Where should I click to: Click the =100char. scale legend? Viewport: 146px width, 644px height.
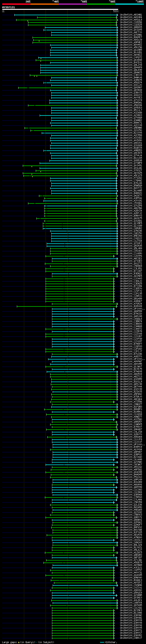[109, 642]
